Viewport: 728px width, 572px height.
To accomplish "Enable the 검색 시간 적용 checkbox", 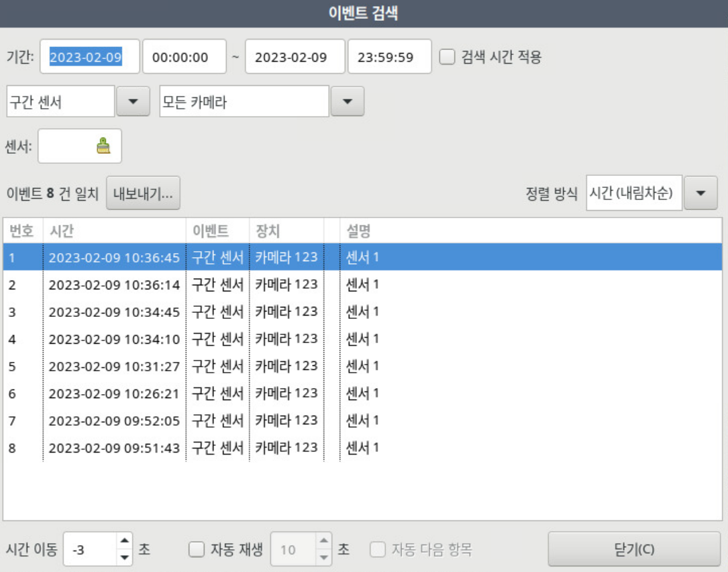I will pos(448,57).
